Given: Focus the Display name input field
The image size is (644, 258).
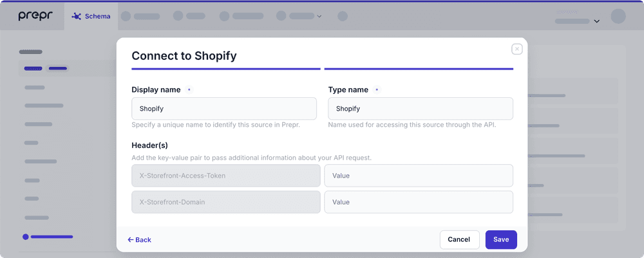Looking at the screenshot, I should pos(224,109).
